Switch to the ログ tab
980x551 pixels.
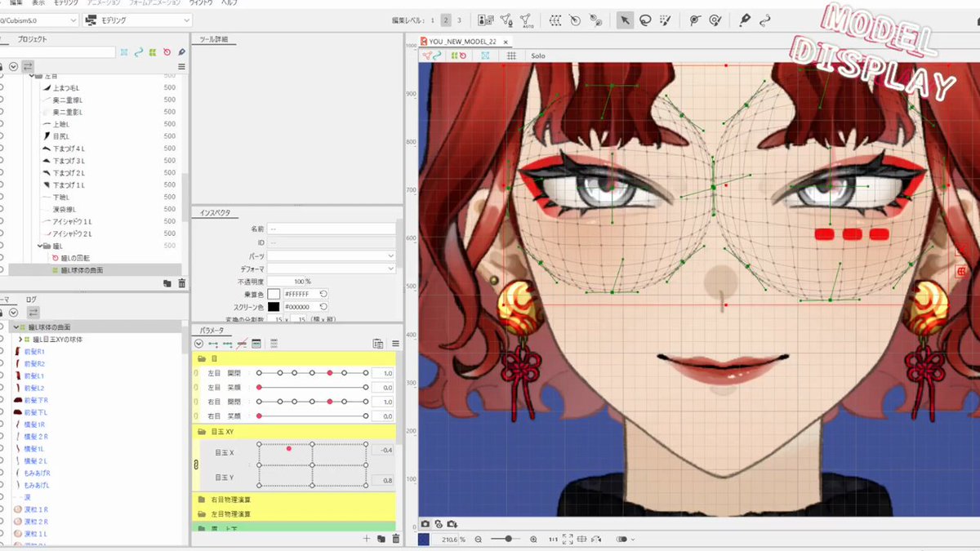tap(31, 300)
